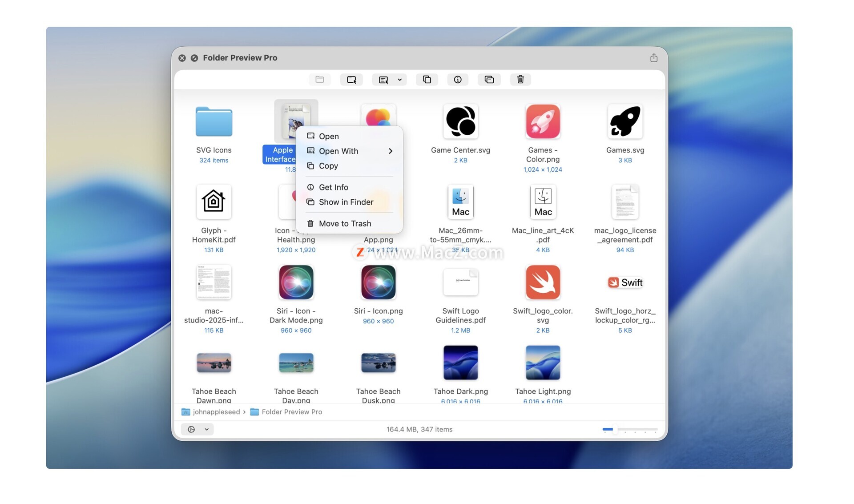Click johnappleseed in the path bar
Screen dimensions: 854x504
coord(211,412)
